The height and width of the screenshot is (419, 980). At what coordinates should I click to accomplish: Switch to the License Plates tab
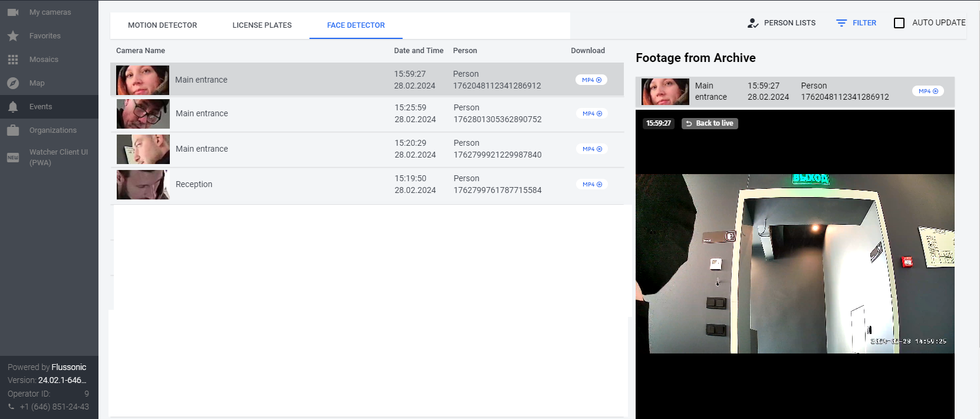[x=262, y=25]
